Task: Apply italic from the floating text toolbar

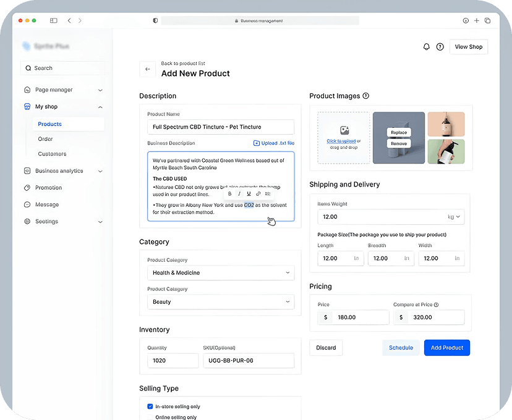Action: click(239, 194)
